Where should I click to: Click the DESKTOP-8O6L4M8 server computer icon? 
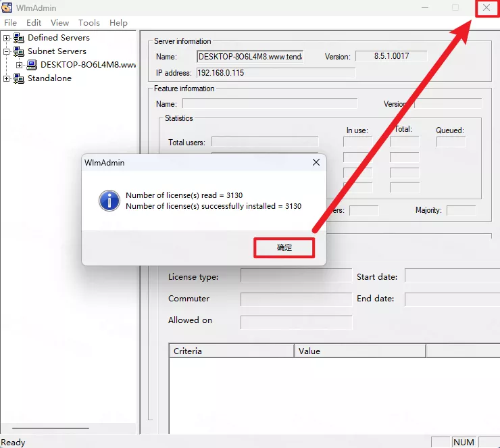coord(32,65)
